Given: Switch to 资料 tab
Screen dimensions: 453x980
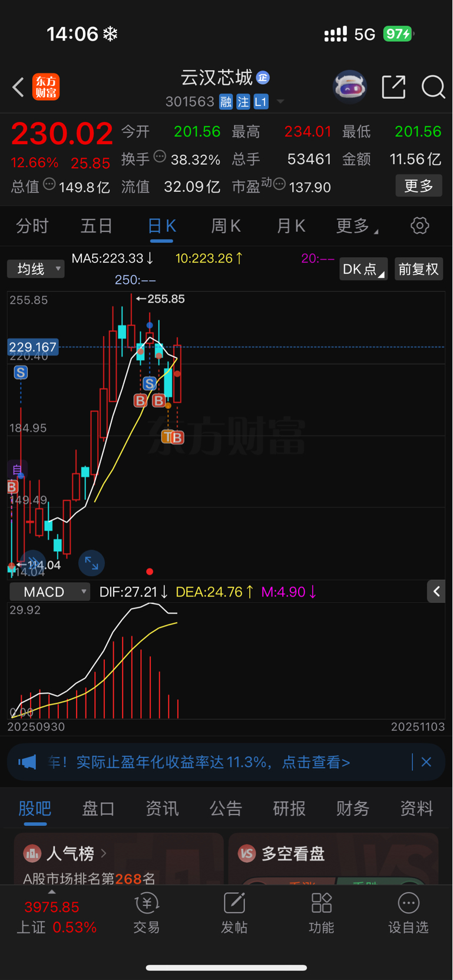Looking at the screenshot, I should [416, 808].
